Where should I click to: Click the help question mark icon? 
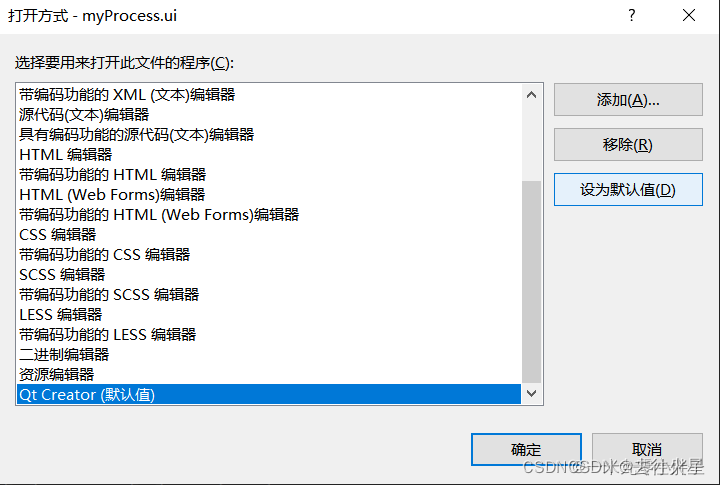(632, 16)
